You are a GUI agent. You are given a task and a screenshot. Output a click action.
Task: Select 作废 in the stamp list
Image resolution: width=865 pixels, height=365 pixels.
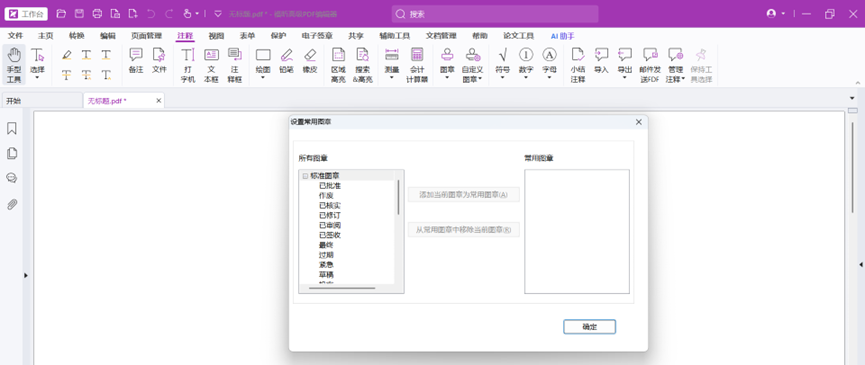[325, 196]
